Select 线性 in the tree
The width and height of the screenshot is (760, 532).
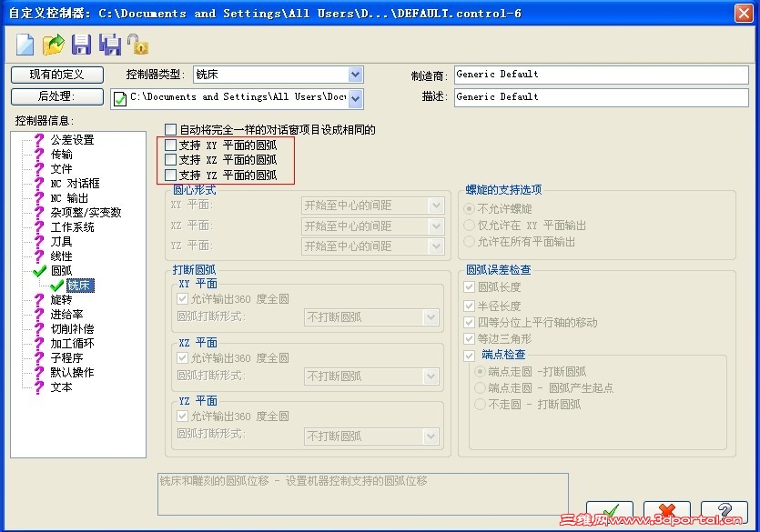[x=62, y=256]
